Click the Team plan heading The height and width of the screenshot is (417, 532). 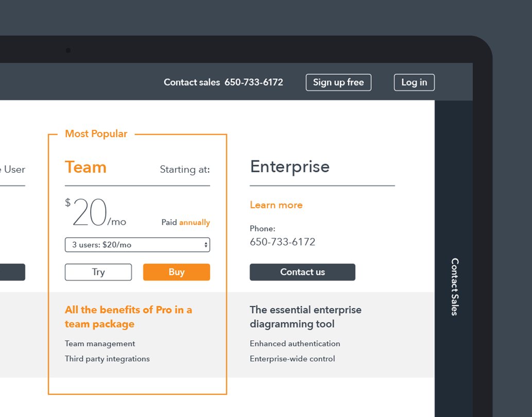tap(85, 167)
